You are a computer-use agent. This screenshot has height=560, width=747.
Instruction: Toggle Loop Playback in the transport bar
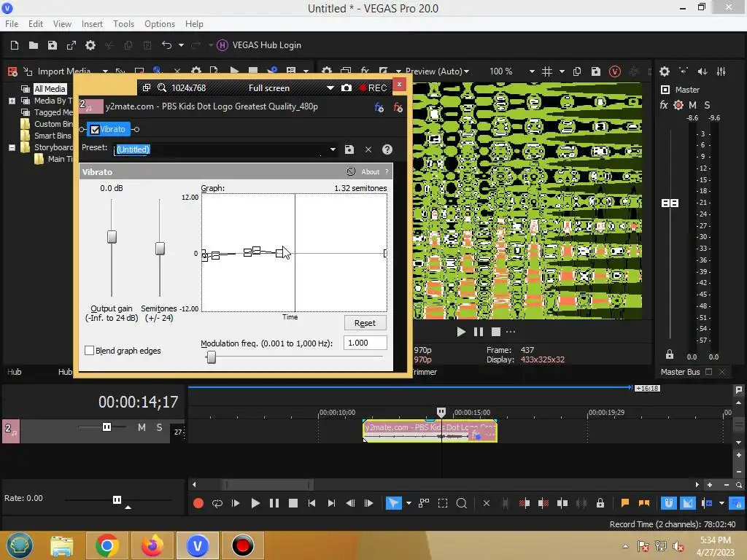217,503
